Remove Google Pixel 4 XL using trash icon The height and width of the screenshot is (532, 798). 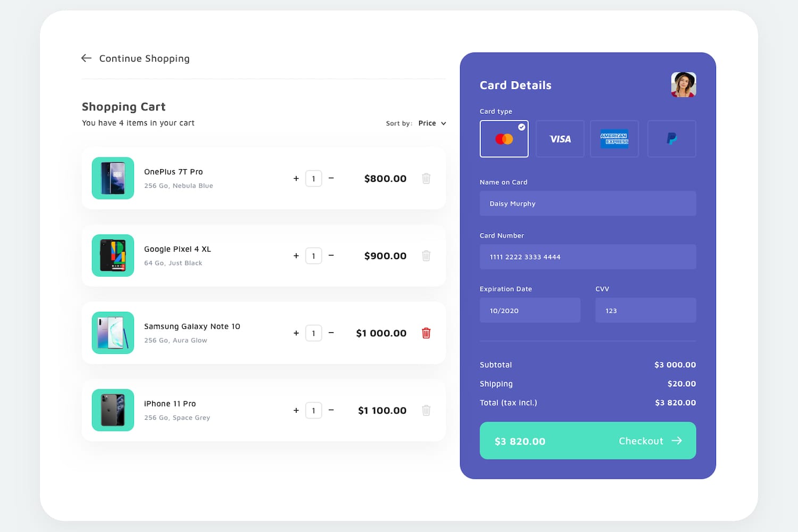[x=426, y=255]
